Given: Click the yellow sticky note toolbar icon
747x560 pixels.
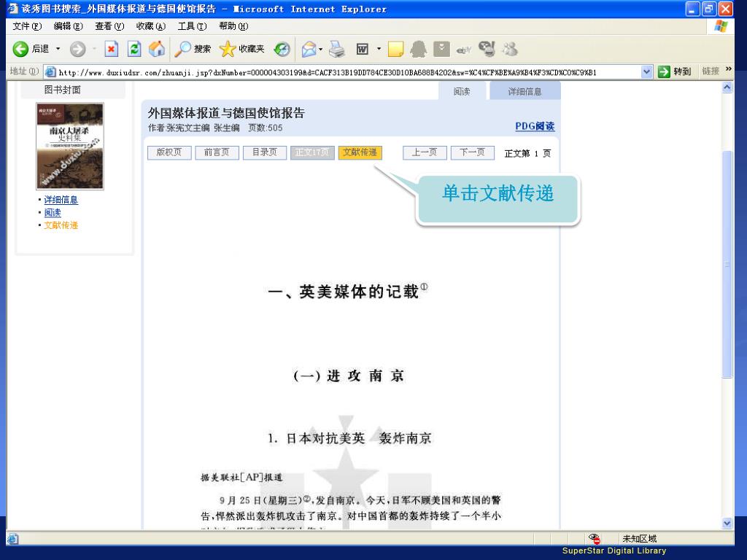Looking at the screenshot, I should coord(395,49).
